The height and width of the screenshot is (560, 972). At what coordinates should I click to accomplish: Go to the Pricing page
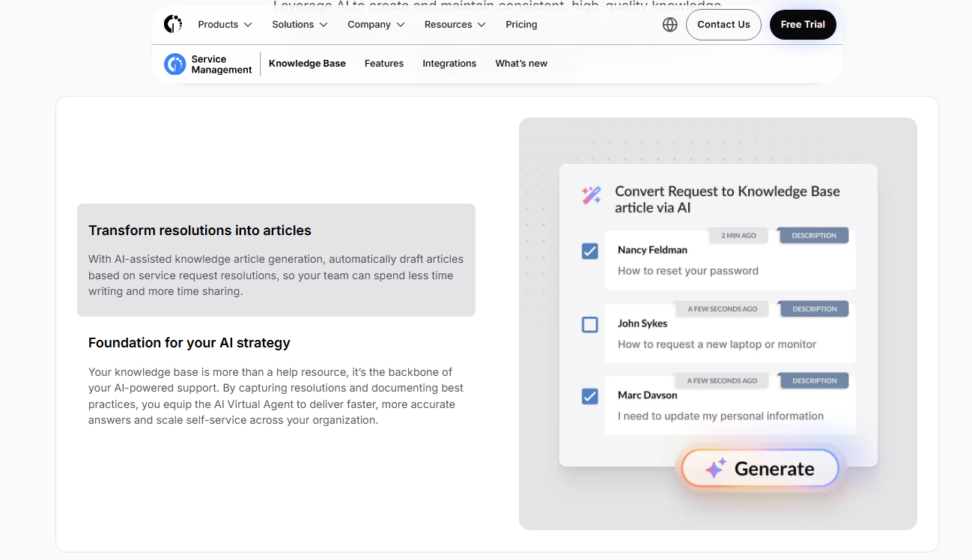pyautogui.click(x=521, y=25)
